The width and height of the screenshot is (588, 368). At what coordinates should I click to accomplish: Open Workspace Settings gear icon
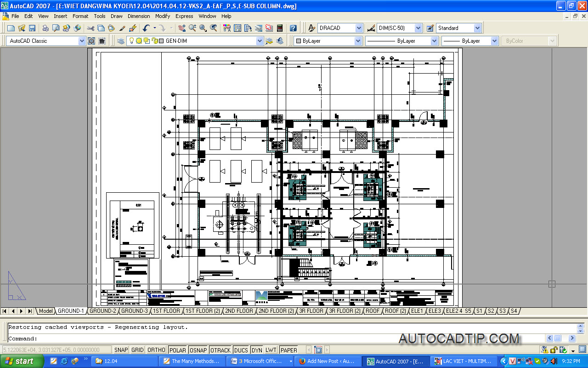(91, 41)
